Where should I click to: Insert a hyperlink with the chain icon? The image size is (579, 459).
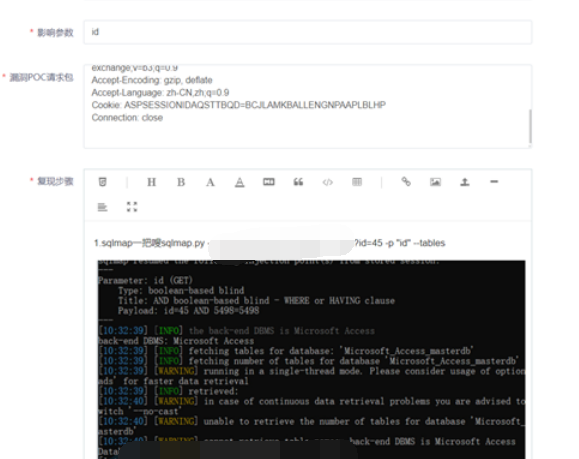pyautogui.click(x=406, y=181)
